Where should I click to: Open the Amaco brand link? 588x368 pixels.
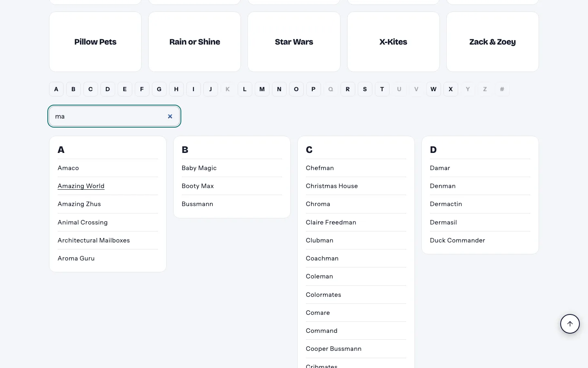68,168
